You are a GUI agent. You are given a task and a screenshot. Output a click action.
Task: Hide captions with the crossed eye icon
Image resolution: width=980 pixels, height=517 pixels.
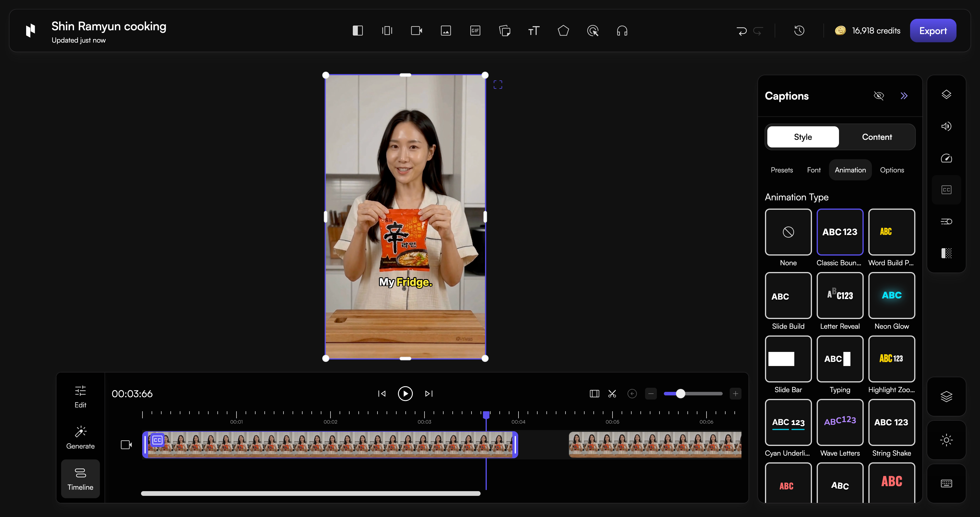click(879, 96)
